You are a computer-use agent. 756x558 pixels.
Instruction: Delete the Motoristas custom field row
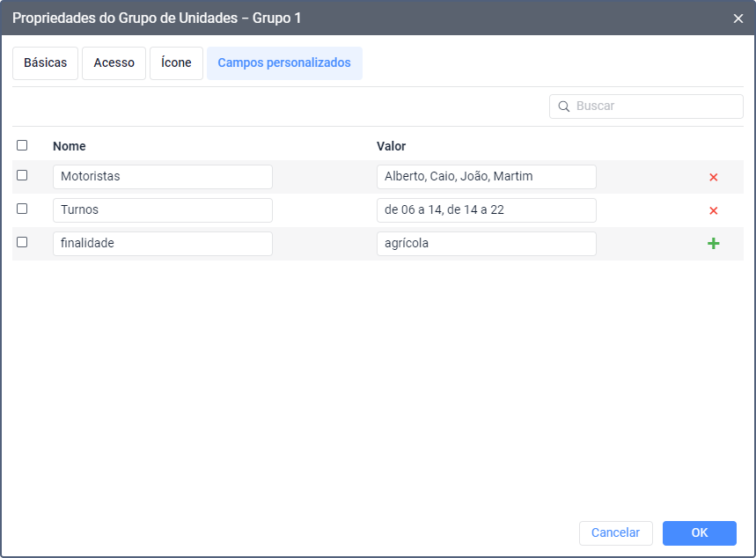pyautogui.click(x=713, y=177)
